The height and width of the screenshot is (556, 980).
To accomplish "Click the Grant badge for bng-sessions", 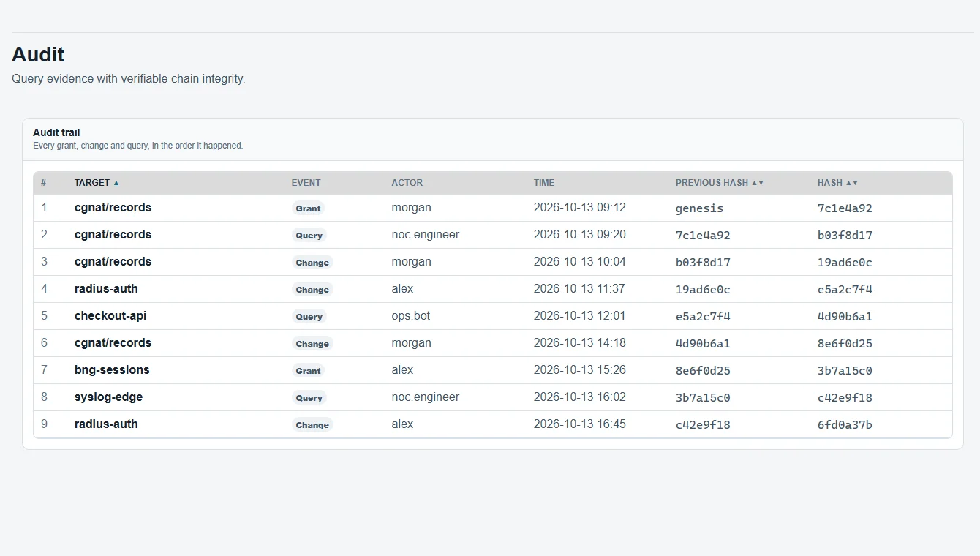I will (x=308, y=371).
